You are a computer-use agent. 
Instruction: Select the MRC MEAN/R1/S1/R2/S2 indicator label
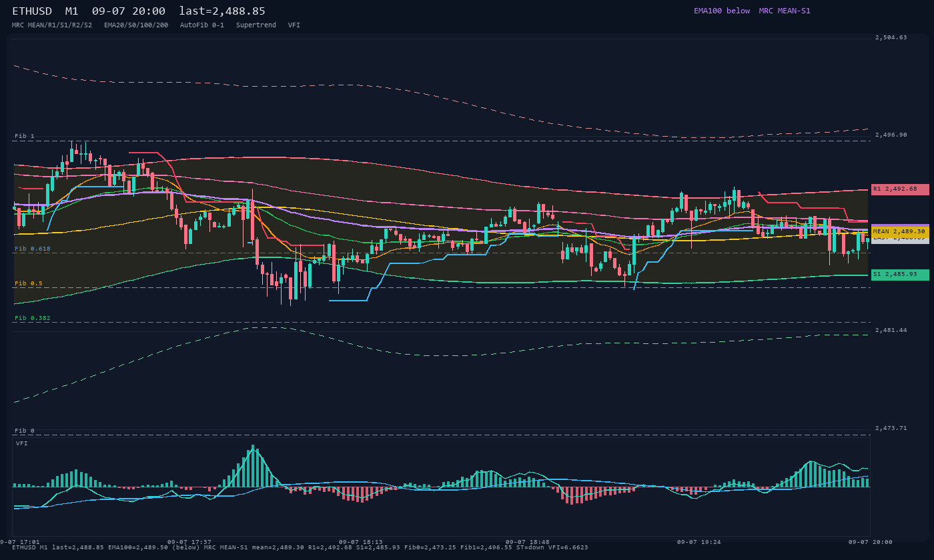point(52,25)
